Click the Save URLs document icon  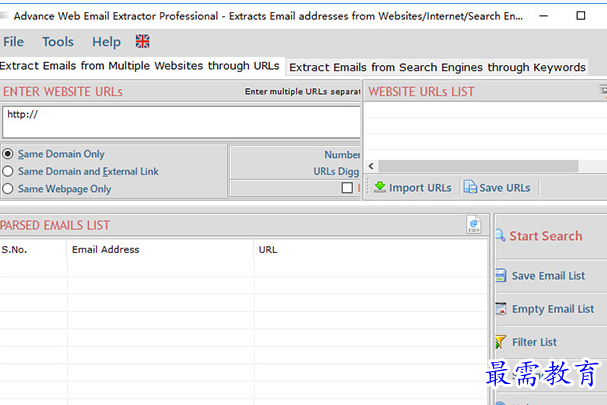coord(470,187)
